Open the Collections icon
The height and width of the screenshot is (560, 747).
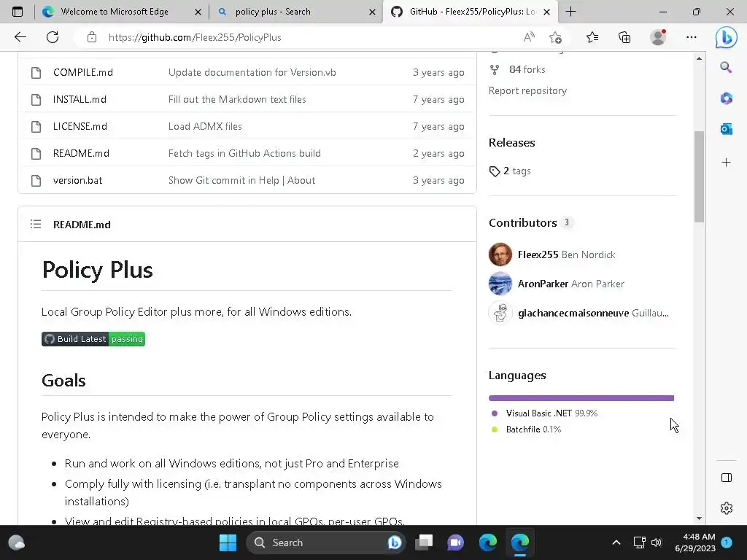click(x=624, y=37)
